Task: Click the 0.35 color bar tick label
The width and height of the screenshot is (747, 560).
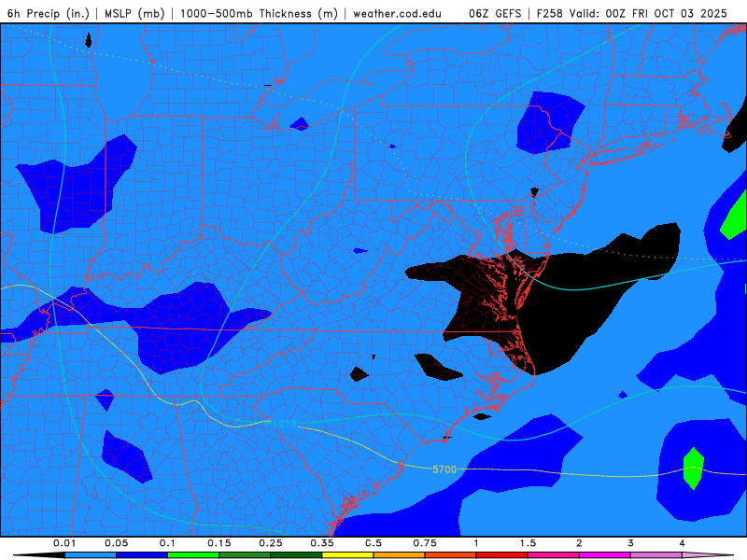Action: click(x=322, y=543)
